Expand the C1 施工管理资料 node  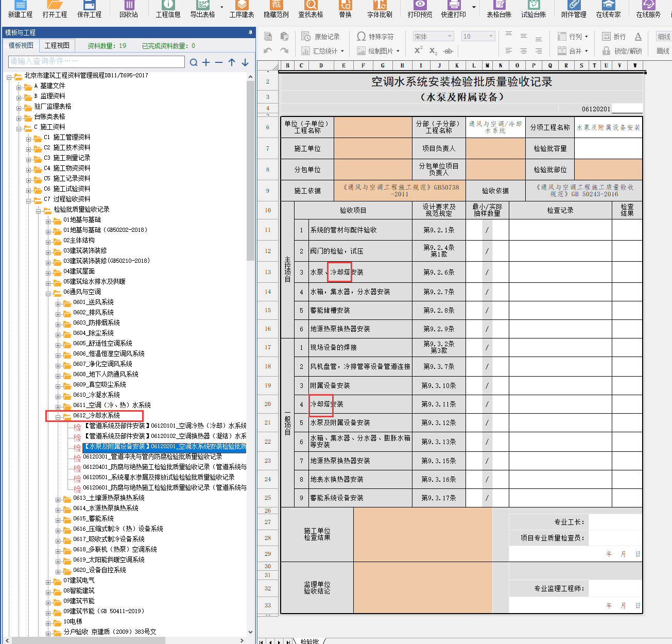coord(29,139)
